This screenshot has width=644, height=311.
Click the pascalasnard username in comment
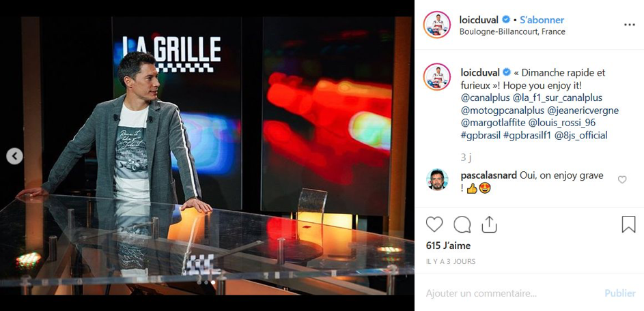click(x=489, y=175)
